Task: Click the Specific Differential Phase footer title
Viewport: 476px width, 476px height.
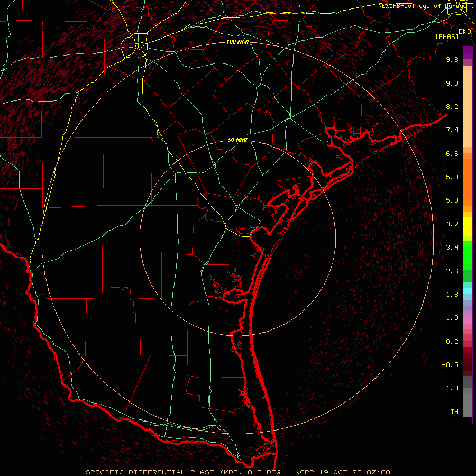Action: tap(237, 472)
